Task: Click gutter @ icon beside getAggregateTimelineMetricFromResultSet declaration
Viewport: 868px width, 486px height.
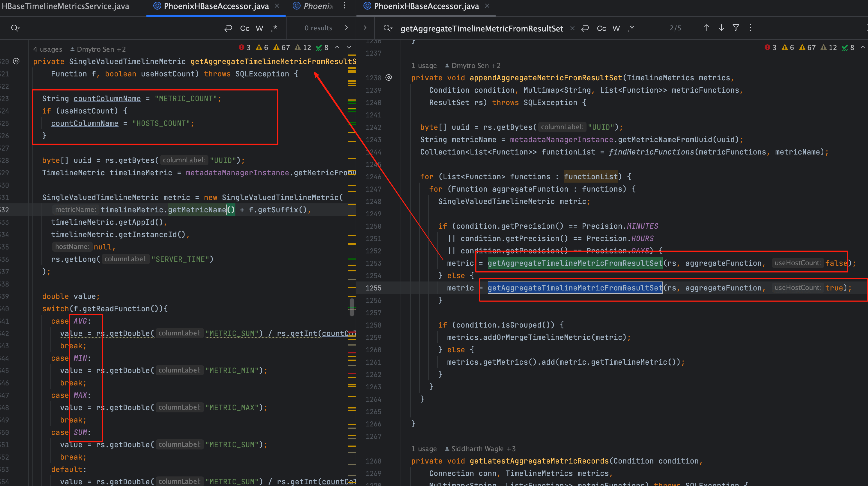Action: 16,61
